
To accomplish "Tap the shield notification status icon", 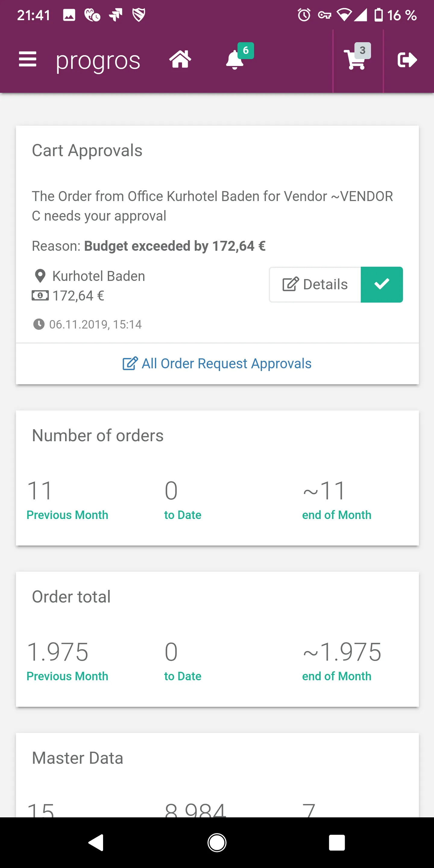I will click(x=139, y=15).
